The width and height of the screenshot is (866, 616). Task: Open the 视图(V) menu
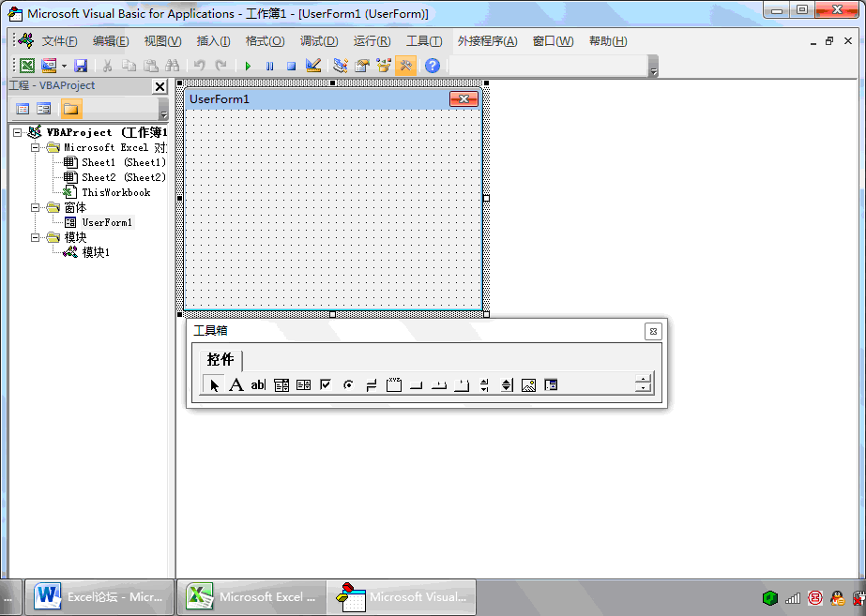(x=163, y=41)
